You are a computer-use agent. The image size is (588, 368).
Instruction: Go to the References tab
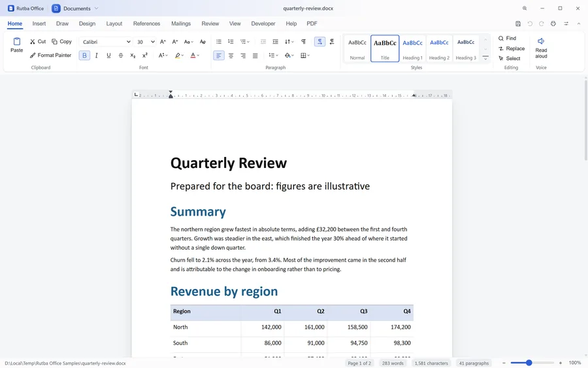tap(146, 24)
